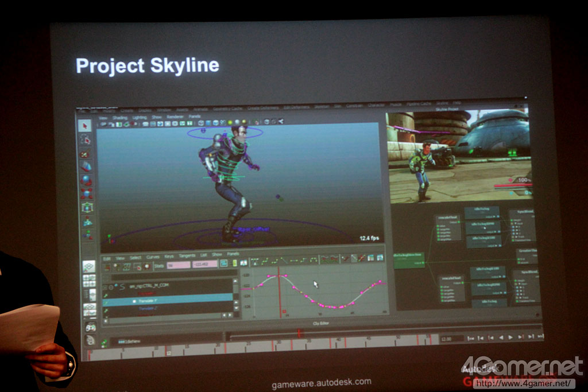Set Stepped tangents icon
This screenshot has width=588, height=392.
304,260
